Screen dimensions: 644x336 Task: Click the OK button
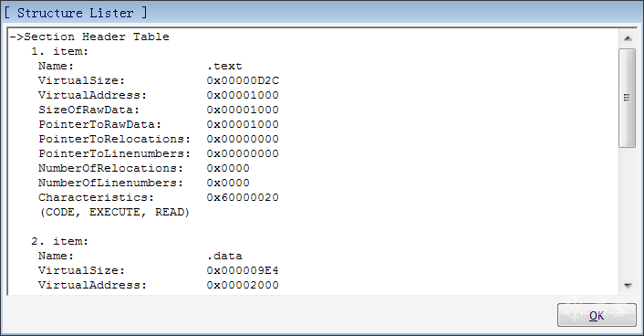[x=597, y=315]
